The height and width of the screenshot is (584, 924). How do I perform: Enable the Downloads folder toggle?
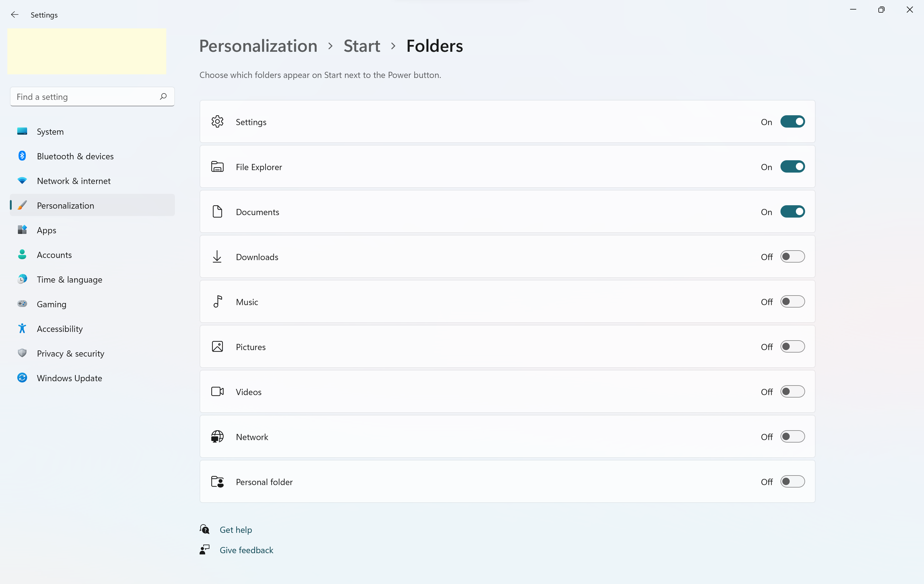point(792,256)
